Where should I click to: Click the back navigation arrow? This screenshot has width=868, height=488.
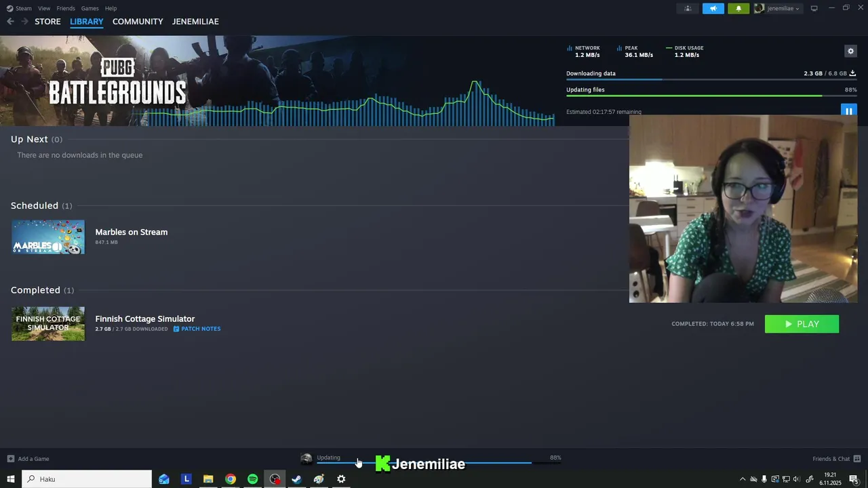tap(10, 22)
